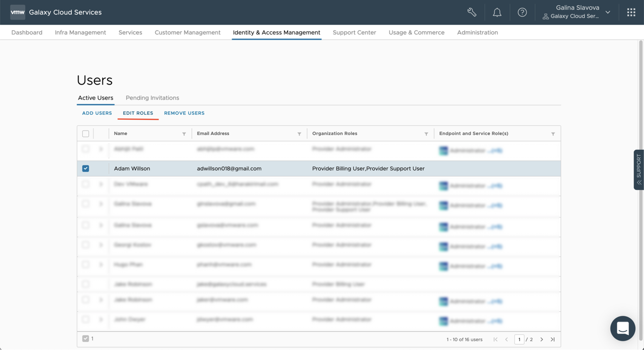The image size is (644, 350).
Task: Filter the Organization Roles column
Action: click(426, 134)
